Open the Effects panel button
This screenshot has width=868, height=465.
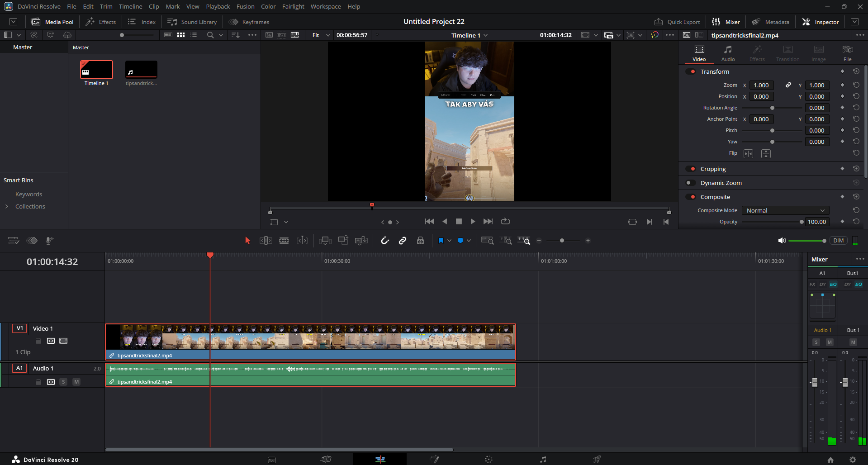tap(101, 22)
